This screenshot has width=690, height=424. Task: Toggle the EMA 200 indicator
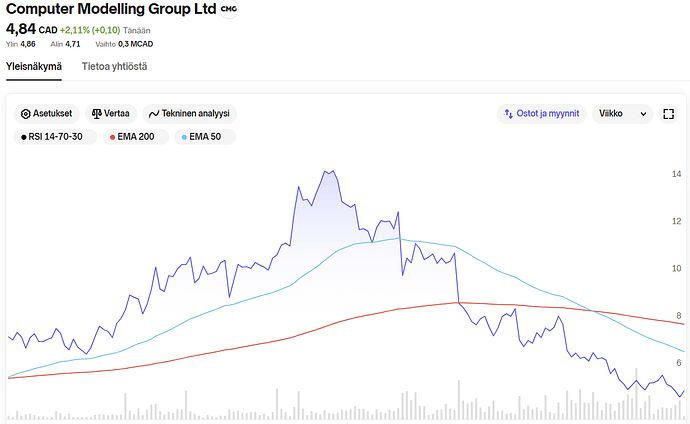coord(136,137)
